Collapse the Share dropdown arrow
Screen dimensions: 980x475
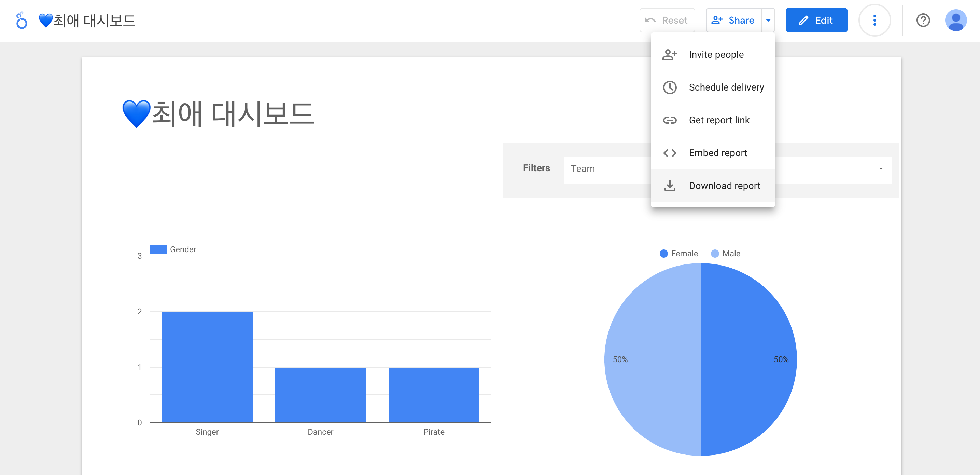(x=768, y=20)
